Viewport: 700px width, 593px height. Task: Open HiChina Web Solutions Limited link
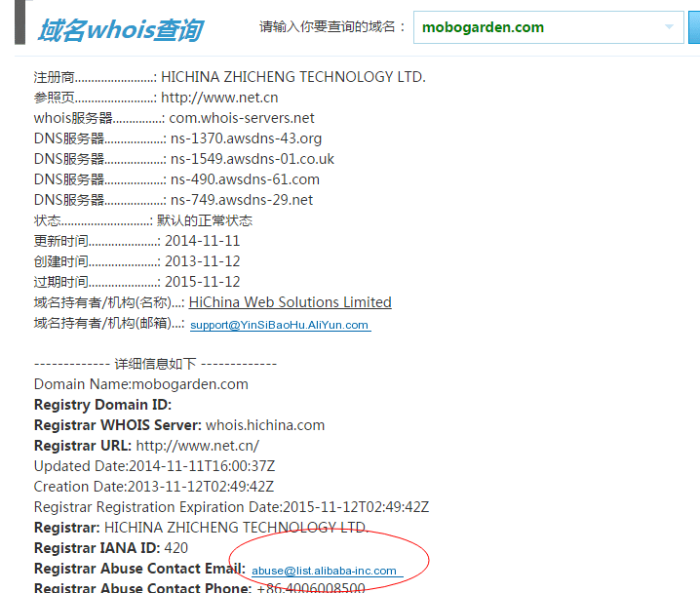pyautogui.click(x=291, y=302)
